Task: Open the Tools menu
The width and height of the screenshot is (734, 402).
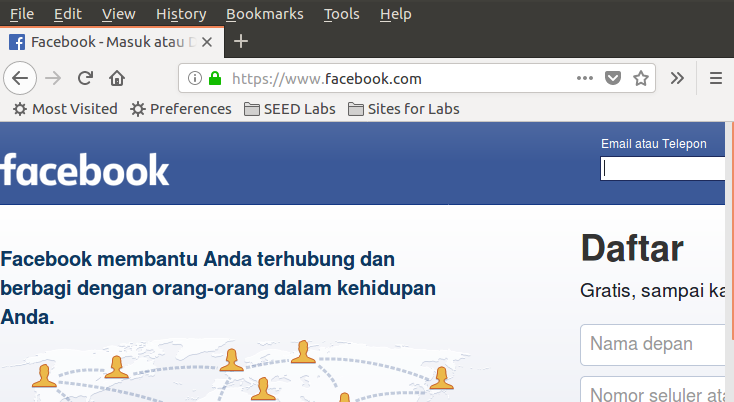Action: 342,14
